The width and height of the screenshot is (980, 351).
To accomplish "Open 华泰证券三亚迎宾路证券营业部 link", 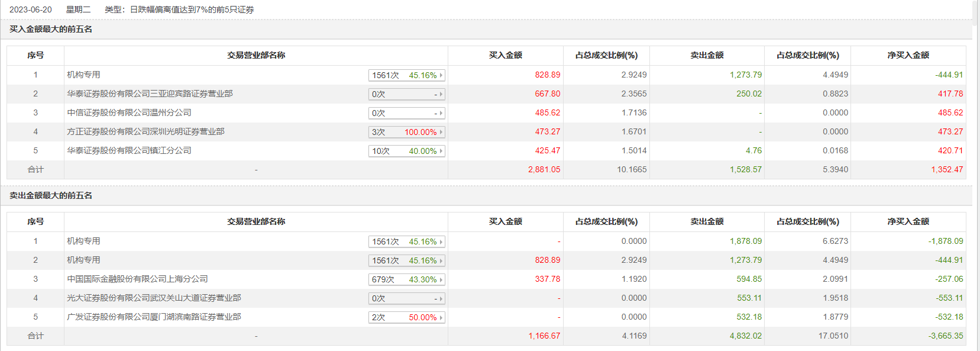I will pos(150,94).
